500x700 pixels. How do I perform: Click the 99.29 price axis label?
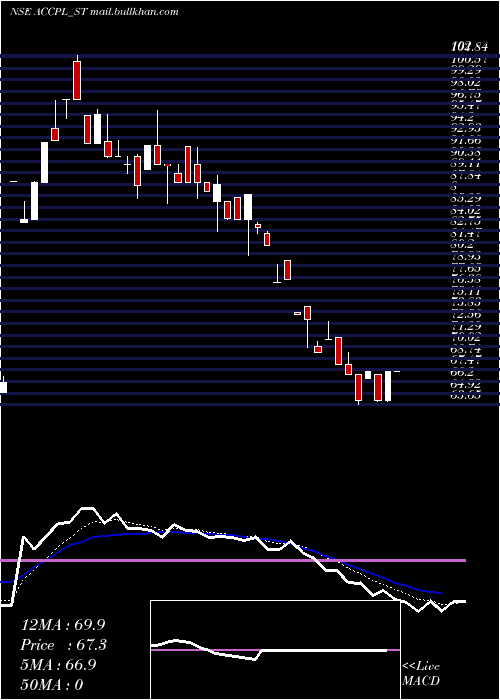[467, 71]
